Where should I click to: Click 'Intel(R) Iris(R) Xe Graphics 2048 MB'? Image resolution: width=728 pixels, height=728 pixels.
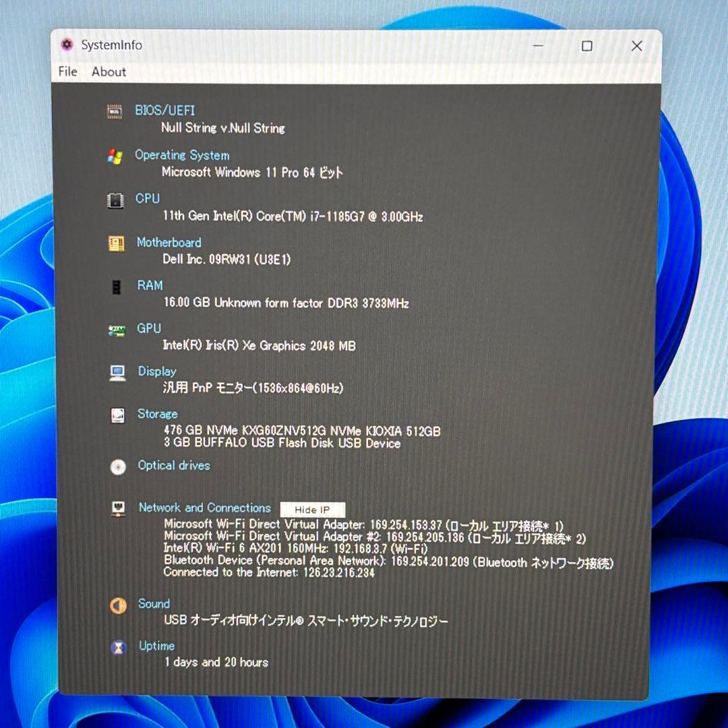(x=259, y=345)
